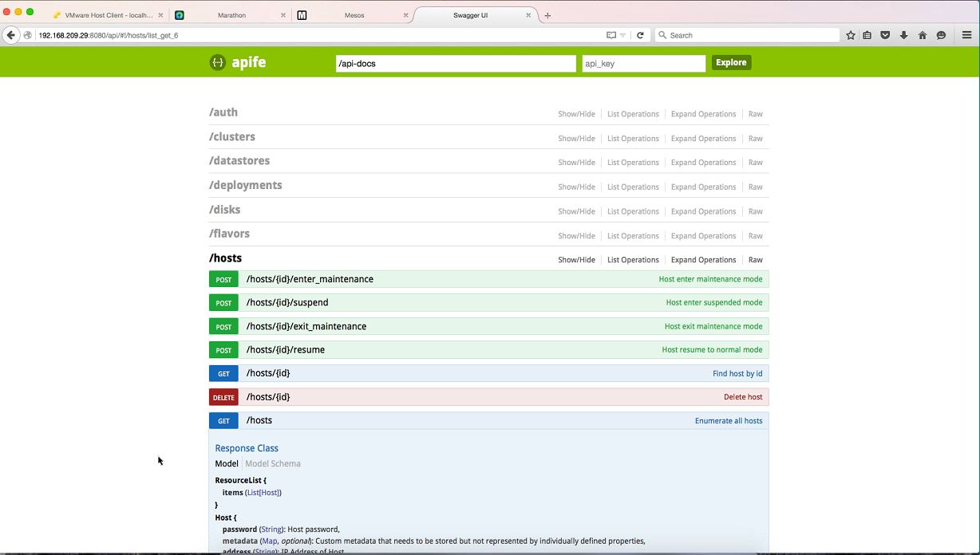Toggle Show/Hide for the /hosts section
This screenshot has height=555, width=980.
576,260
